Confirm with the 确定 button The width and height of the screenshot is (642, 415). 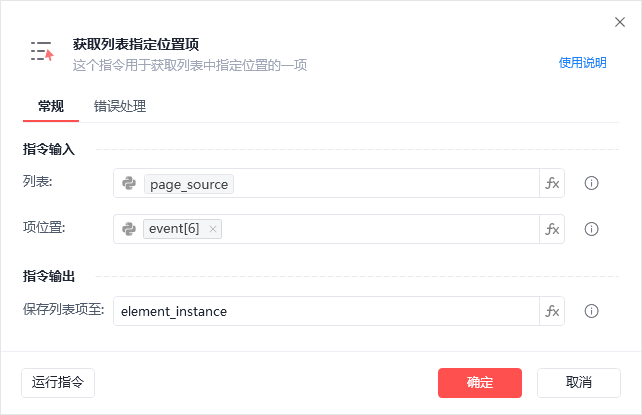pyautogui.click(x=480, y=383)
